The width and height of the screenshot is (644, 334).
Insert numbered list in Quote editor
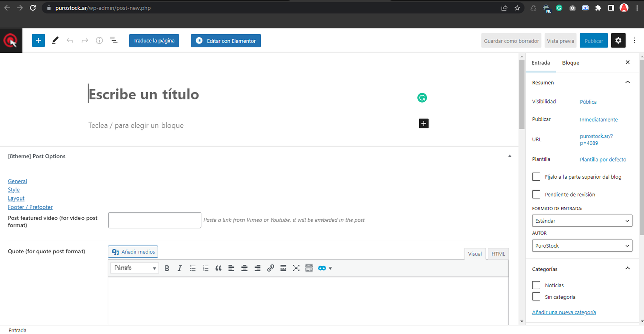tap(205, 268)
